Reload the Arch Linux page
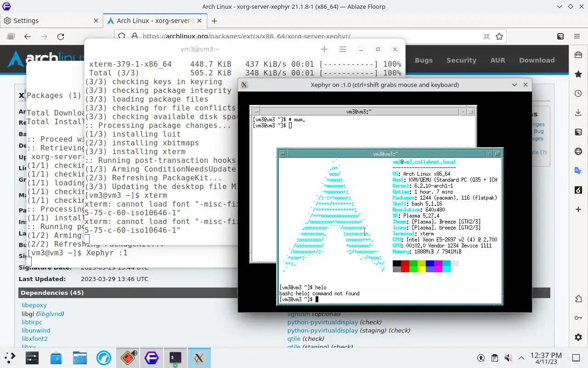588x368 pixels. (61, 36)
